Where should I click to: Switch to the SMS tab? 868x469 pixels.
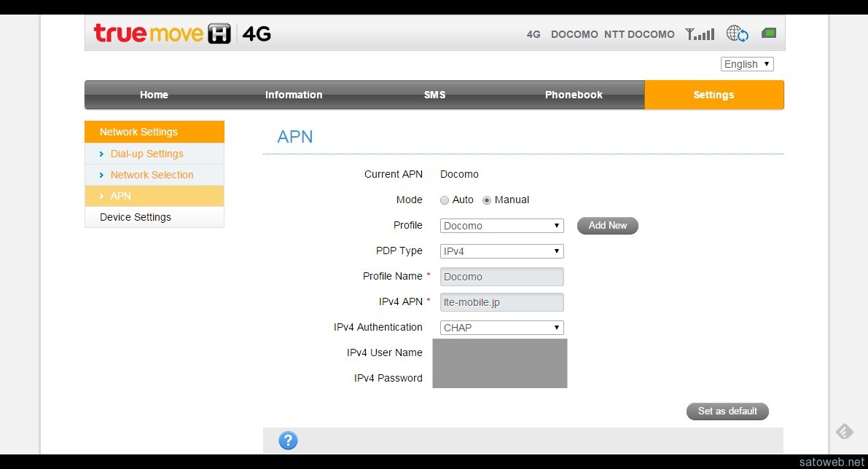pos(434,95)
